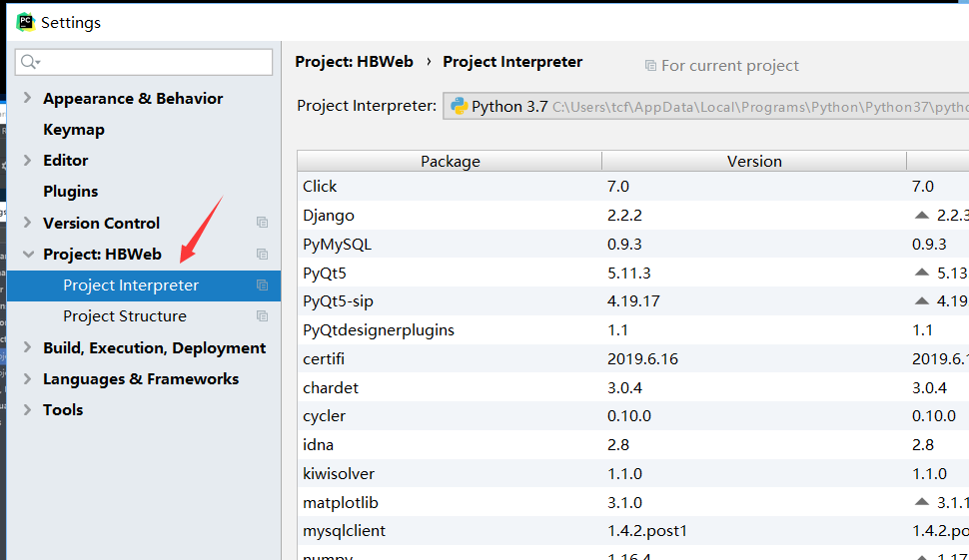Select the Click package row
Image resolution: width=969 pixels, height=560 pixels.
(x=632, y=186)
